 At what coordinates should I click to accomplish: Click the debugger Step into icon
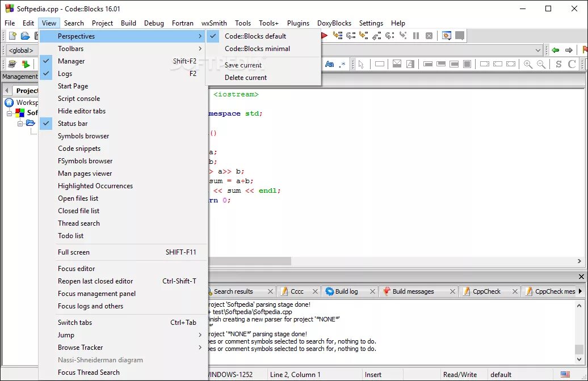point(363,36)
